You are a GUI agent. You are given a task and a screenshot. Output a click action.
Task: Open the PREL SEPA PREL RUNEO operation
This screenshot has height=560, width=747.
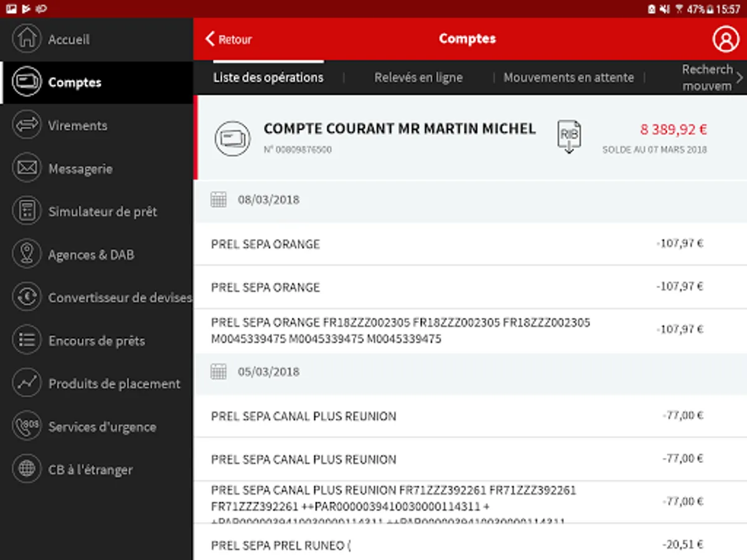(470, 544)
